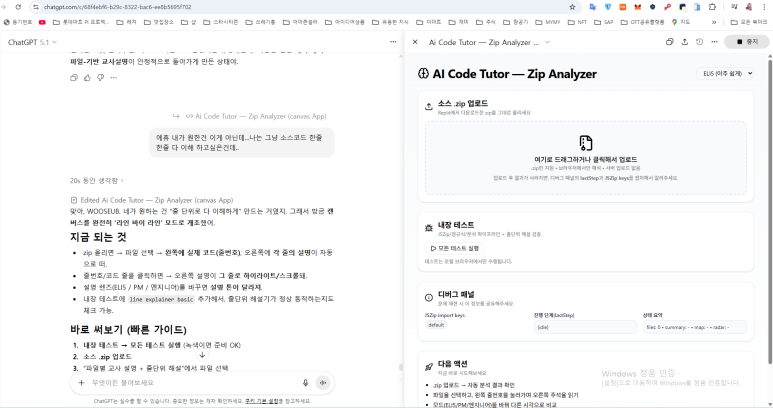Image resolution: width=773 pixels, height=408 pixels.
Task: Open the SAP bookmarks folder
Action: [x=604, y=22]
